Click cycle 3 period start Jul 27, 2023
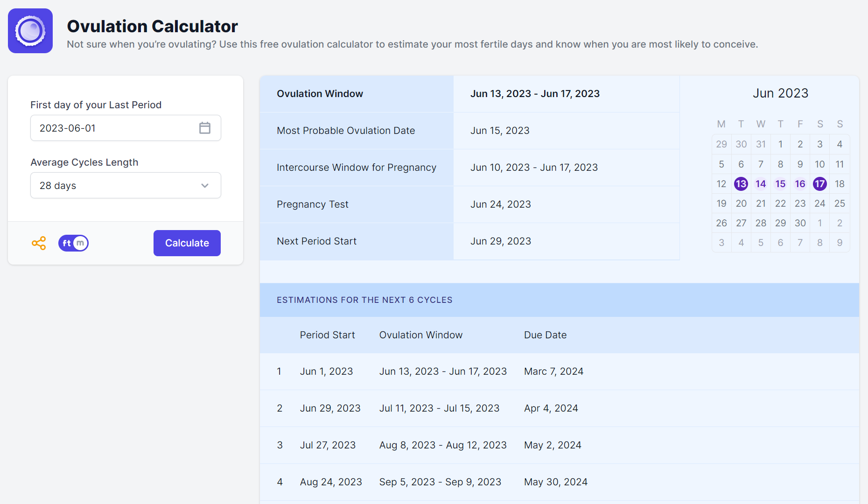This screenshot has width=868, height=504. [x=328, y=445]
